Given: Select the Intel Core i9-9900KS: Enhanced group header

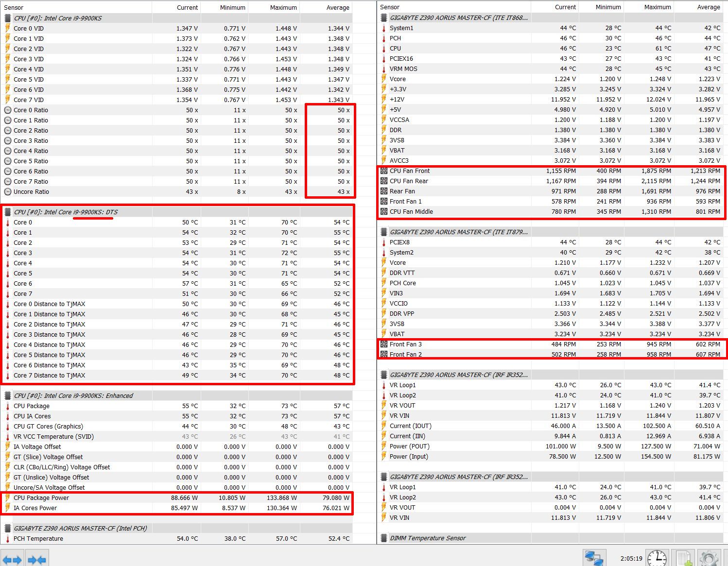Looking at the screenshot, I should (x=73, y=396).
